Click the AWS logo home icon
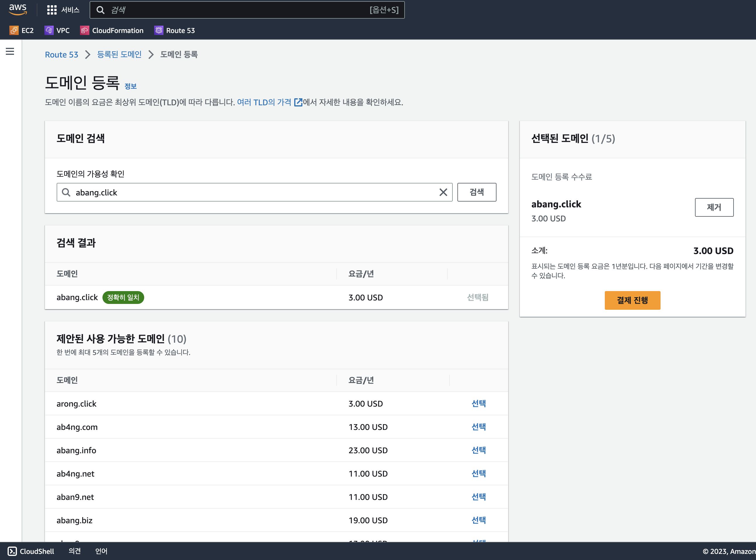Image resolution: width=756 pixels, height=560 pixels. [x=18, y=10]
